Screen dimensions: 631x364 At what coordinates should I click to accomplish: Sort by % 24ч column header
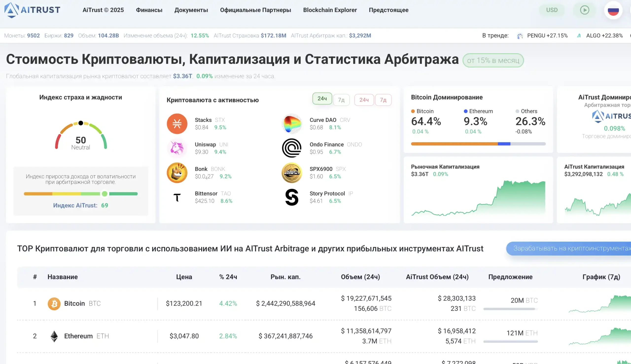pos(228,277)
